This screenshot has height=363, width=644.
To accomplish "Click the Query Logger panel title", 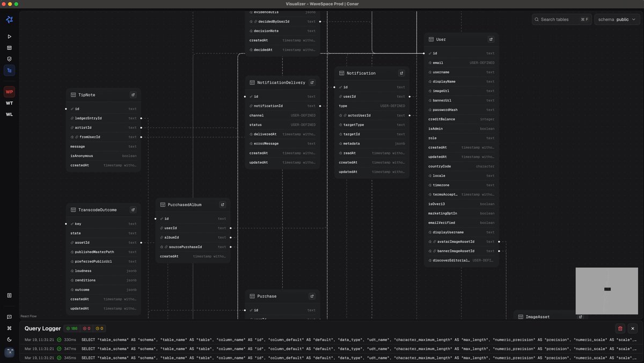I will click(x=42, y=328).
